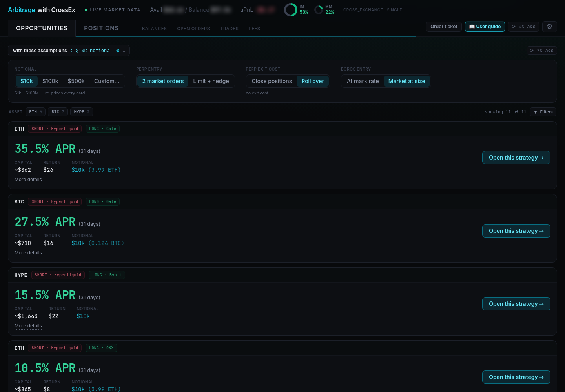
Task: Open the strategy for BTC 27.5% APR
Action: click(x=516, y=231)
